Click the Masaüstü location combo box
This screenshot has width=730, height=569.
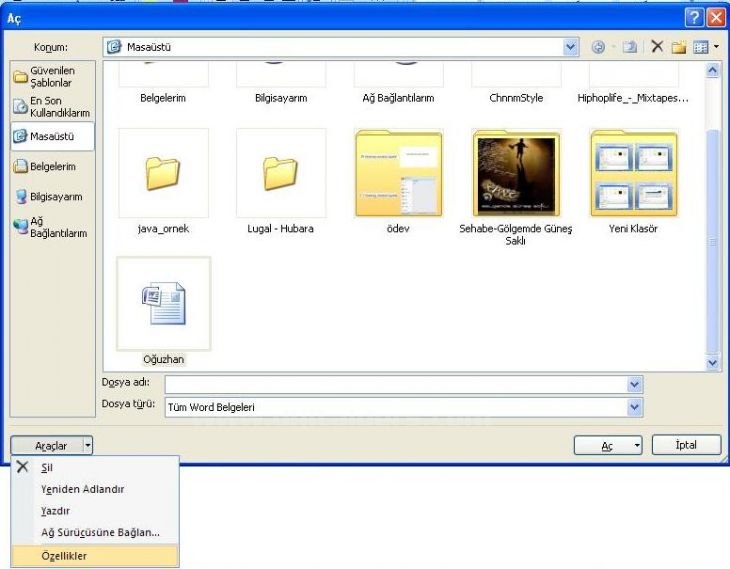pyautogui.click(x=341, y=47)
